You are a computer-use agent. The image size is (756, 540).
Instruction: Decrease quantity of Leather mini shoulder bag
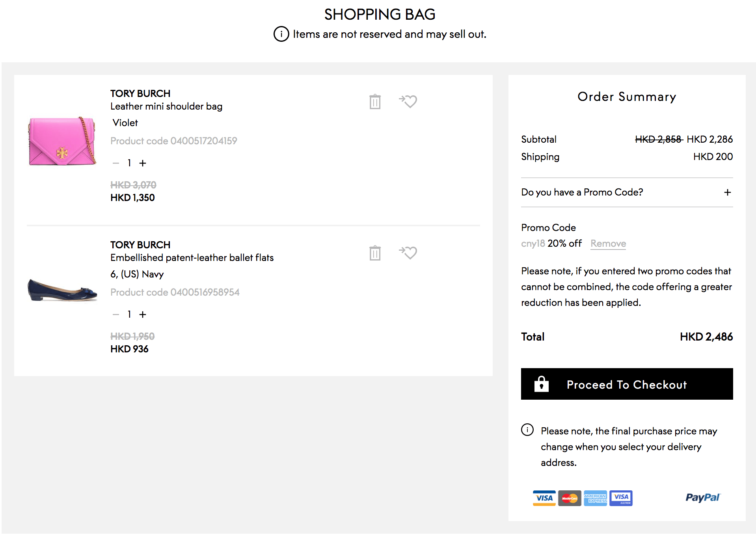116,163
